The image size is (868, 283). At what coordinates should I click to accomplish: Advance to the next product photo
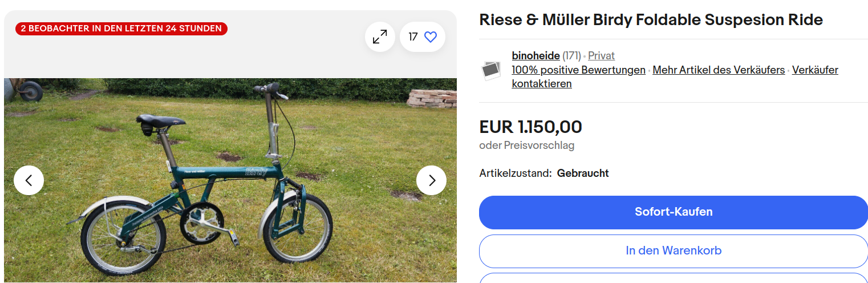pos(431,180)
